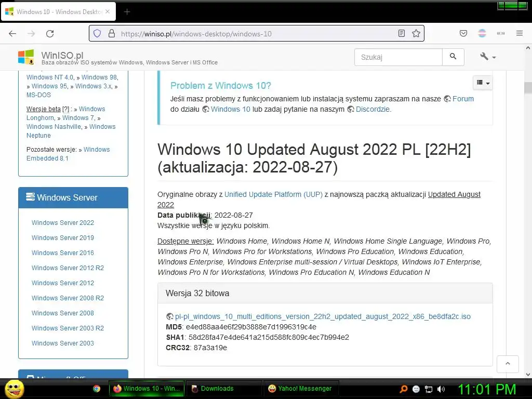The image size is (532, 399).
Task: Click the yellow smiley start button
Action: tap(14, 389)
